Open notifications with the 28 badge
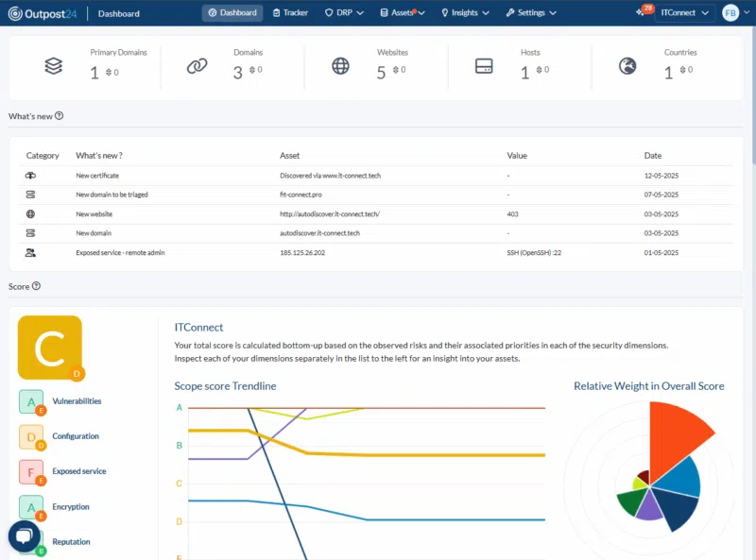Screen dimensions: 756x560 tap(643, 13)
